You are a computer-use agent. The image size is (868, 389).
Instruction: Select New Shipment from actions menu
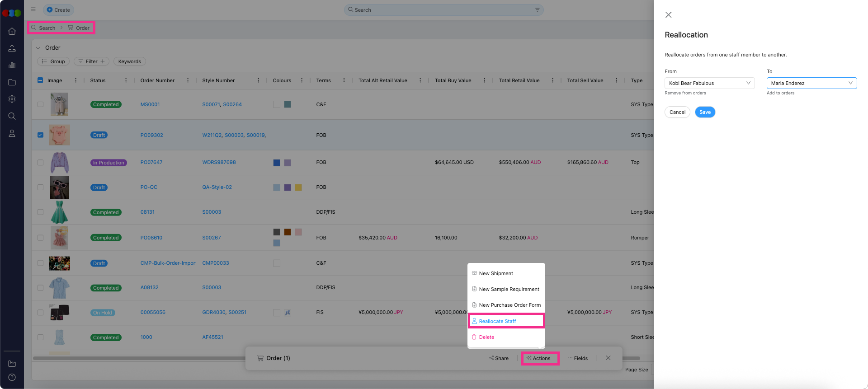coord(496,273)
